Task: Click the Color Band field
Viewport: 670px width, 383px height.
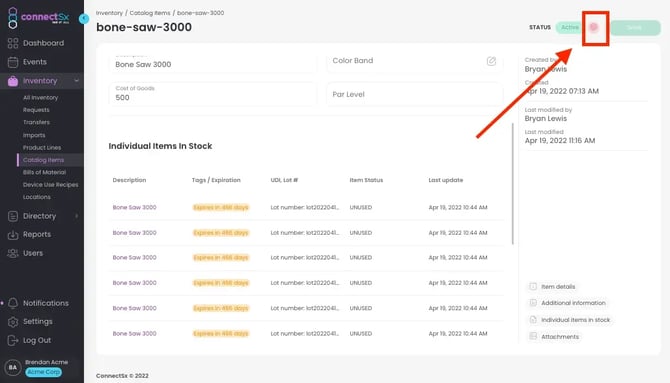Action: click(414, 61)
